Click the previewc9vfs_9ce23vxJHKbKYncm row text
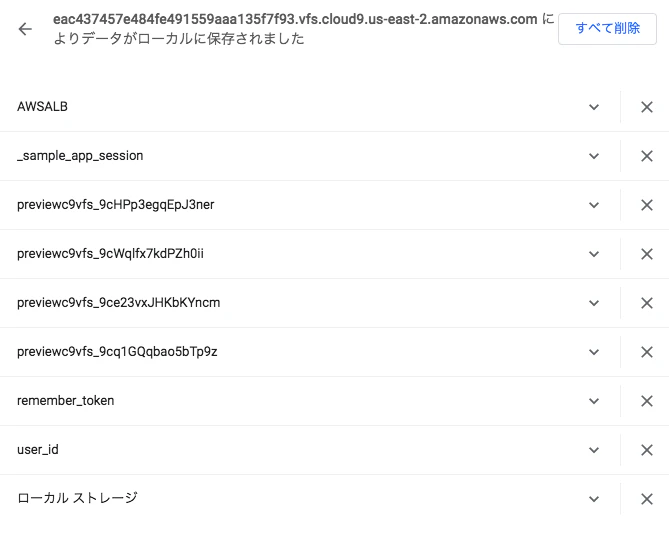This screenshot has height=551, width=669. pos(119,303)
